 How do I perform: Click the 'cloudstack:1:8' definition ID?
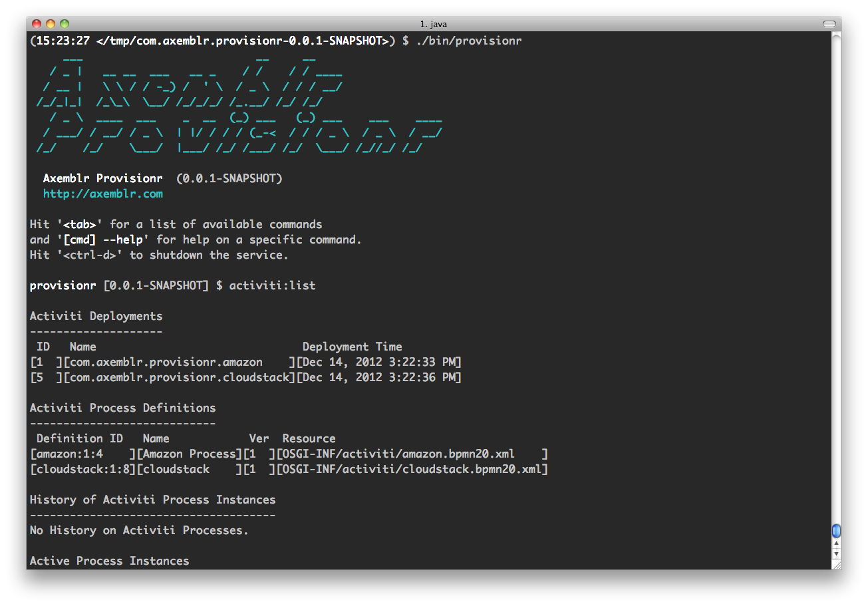coord(83,470)
